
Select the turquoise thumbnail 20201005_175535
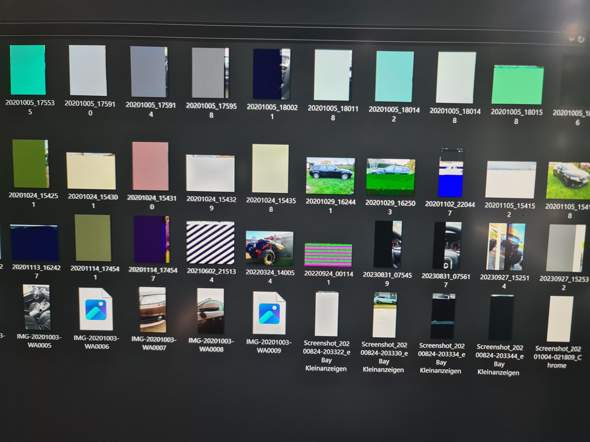(x=27, y=70)
